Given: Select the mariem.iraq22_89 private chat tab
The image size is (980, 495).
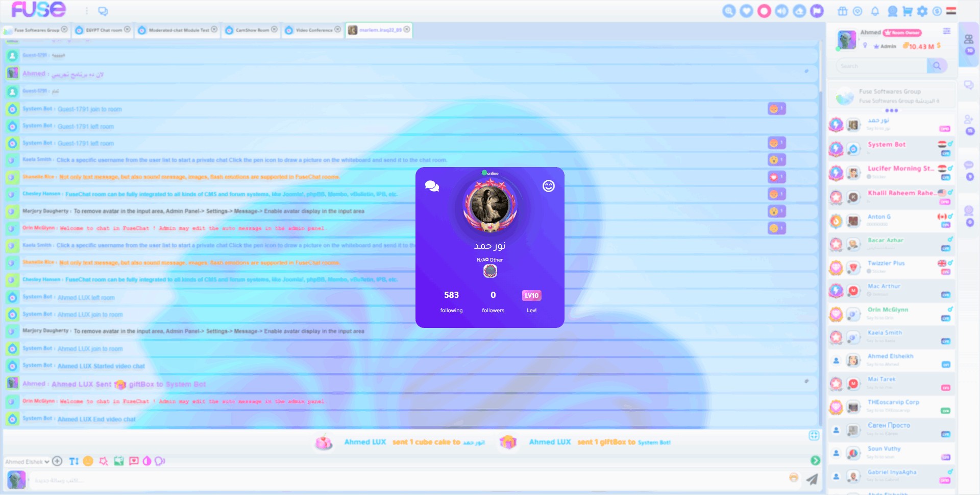Looking at the screenshot, I should pyautogui.click(x=380, y=30).
